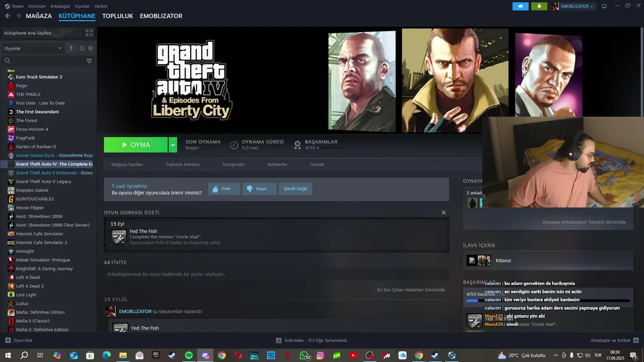The image size is (644, 362).
Task: Click the Oyun Ekle plus button
Action: (8, 340)
